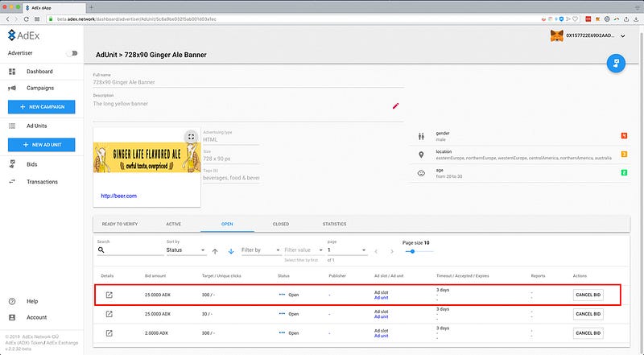Click the blue floating action button

616,64
